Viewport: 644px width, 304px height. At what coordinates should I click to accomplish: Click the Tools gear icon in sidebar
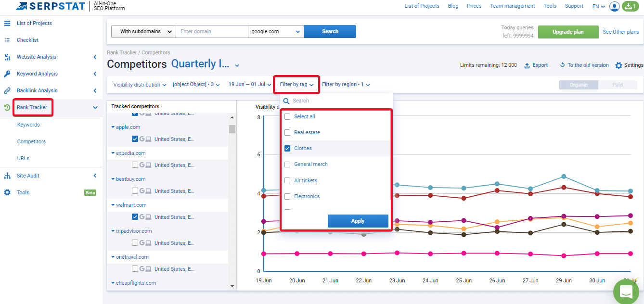click(x=7, y=192)
